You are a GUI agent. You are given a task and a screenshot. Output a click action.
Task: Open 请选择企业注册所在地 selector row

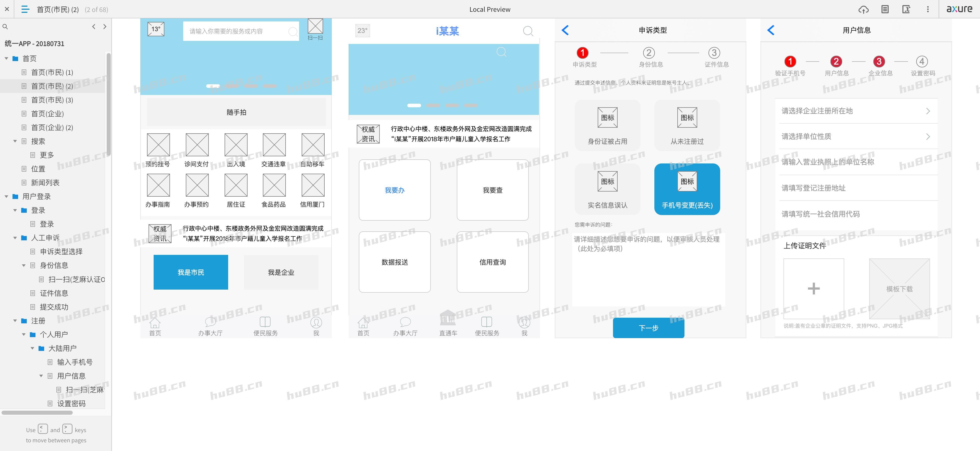click(856, 111)
